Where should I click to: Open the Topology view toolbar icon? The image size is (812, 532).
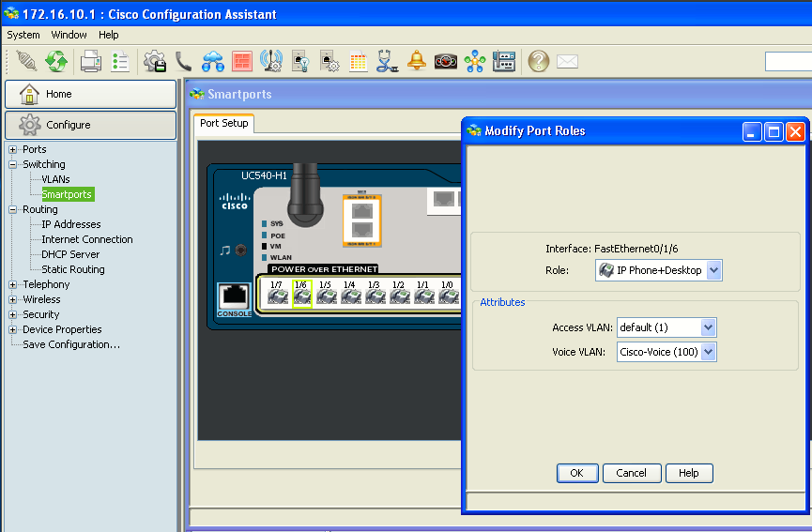click(x=474, y=61)
